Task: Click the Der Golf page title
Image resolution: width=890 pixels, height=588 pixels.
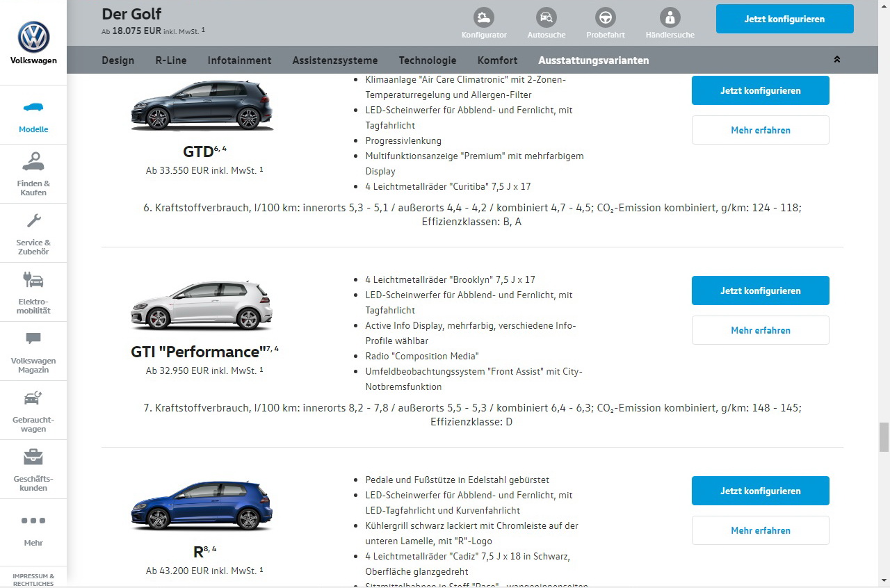Action: 131,14
